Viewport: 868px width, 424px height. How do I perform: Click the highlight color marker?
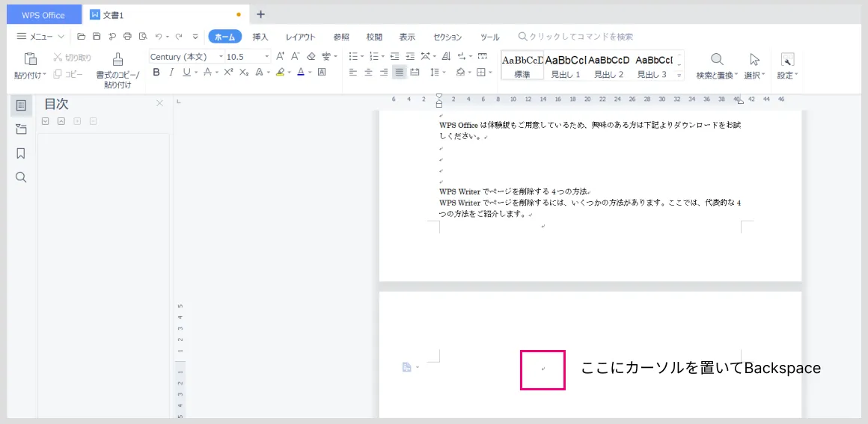[x=280, y=72]
